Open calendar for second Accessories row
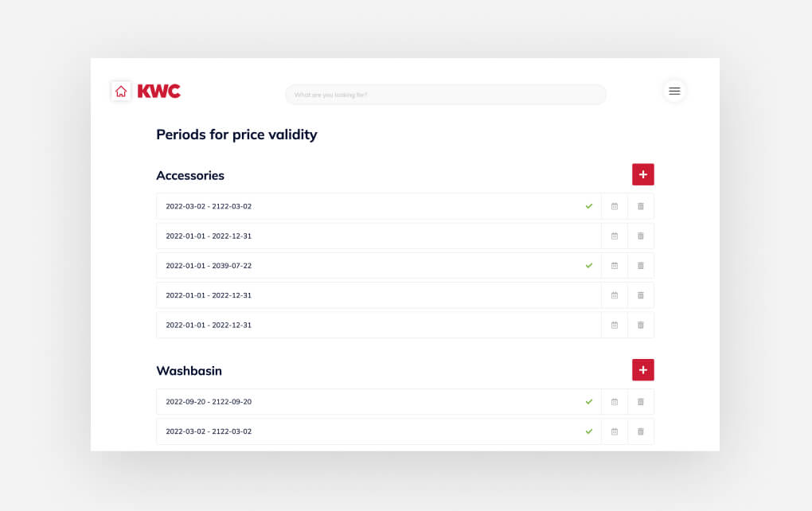Screen dimensions: 812x511 pos(615,236)
